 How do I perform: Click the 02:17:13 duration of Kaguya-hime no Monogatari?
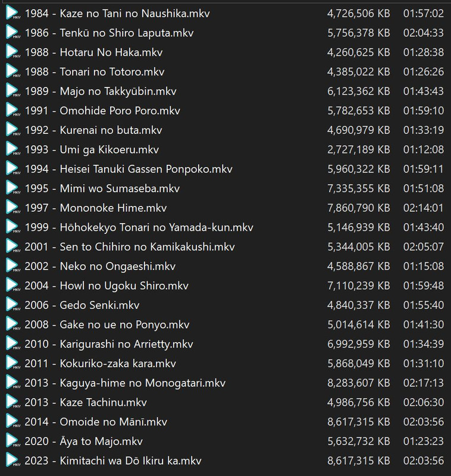pos(423,383)
